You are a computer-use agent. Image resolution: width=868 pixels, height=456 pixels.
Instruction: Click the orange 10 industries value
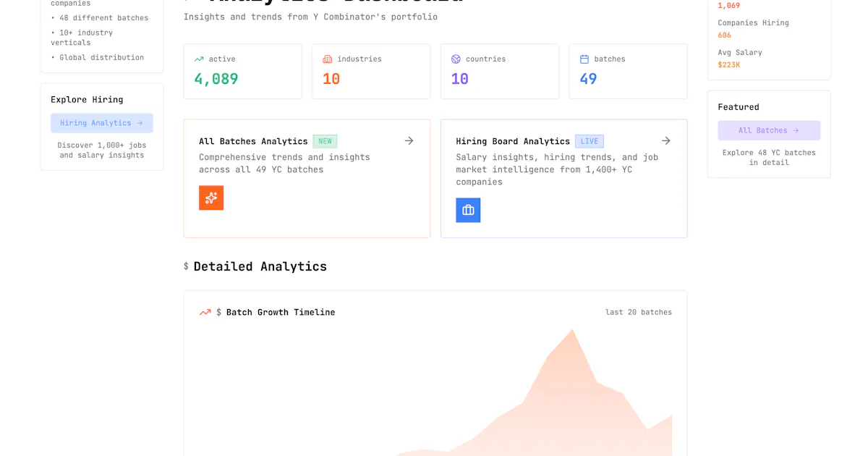[x=331, y=79]
